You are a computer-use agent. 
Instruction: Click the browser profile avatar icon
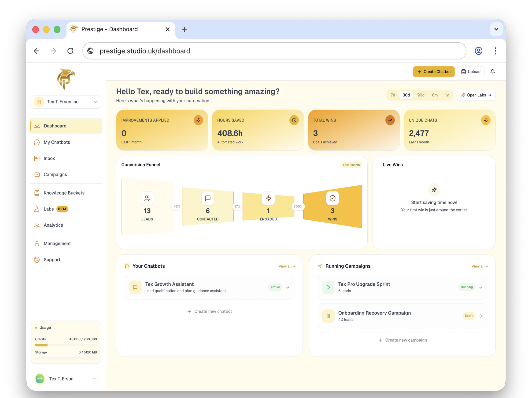(478, 51)
